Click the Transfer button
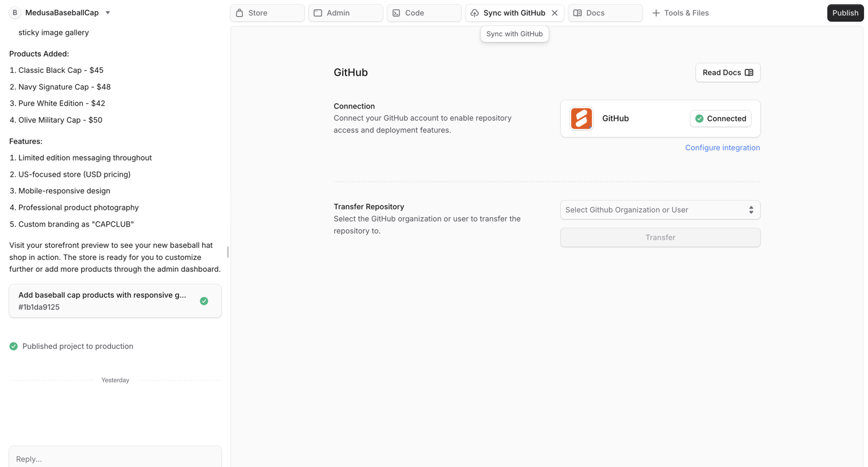 pyautogui.click(x=660, y=238)
